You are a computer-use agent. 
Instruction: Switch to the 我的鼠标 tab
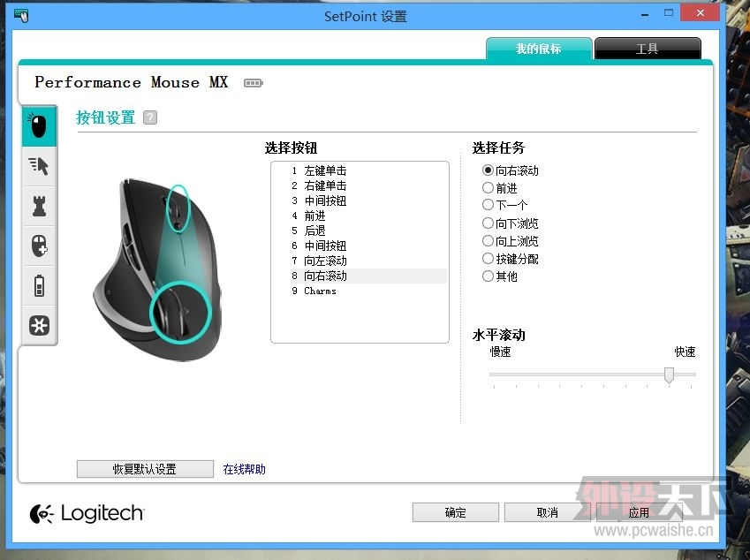coord(539,49)
